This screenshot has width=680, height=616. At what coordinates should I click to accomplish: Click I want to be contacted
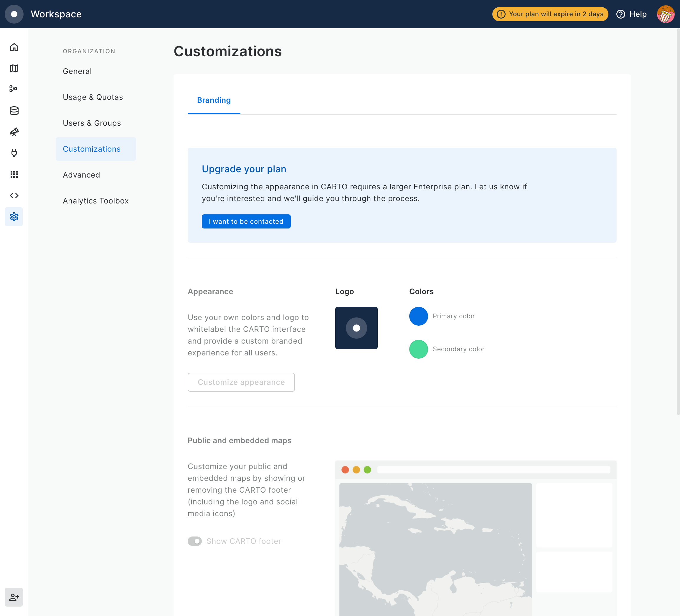246,221
